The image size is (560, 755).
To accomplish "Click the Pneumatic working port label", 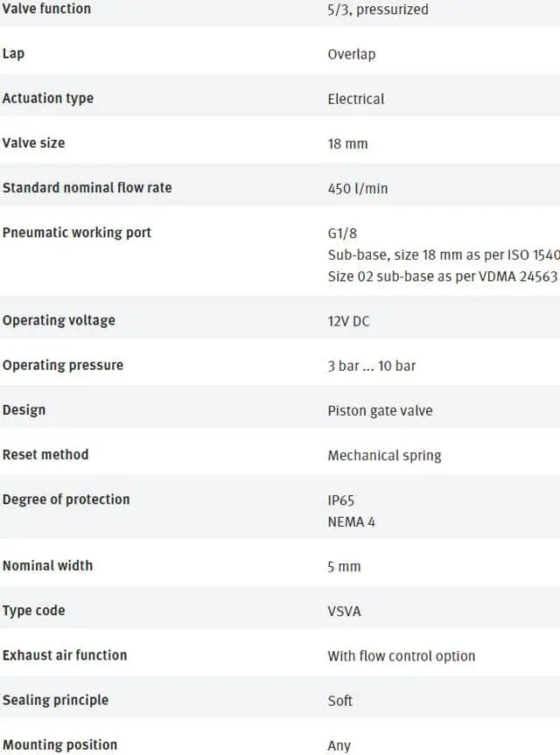I will [77, 232].
